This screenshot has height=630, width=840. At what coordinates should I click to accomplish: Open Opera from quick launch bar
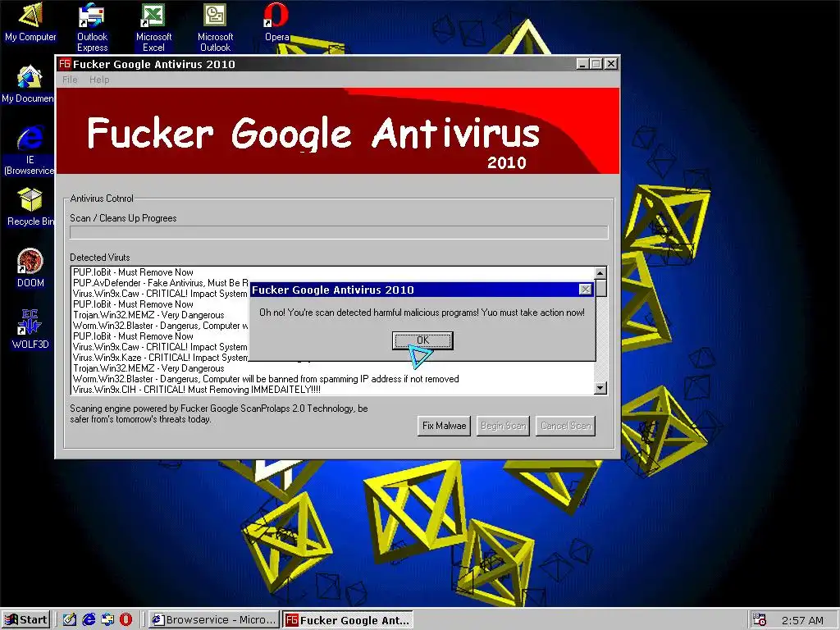pos(126,619)
